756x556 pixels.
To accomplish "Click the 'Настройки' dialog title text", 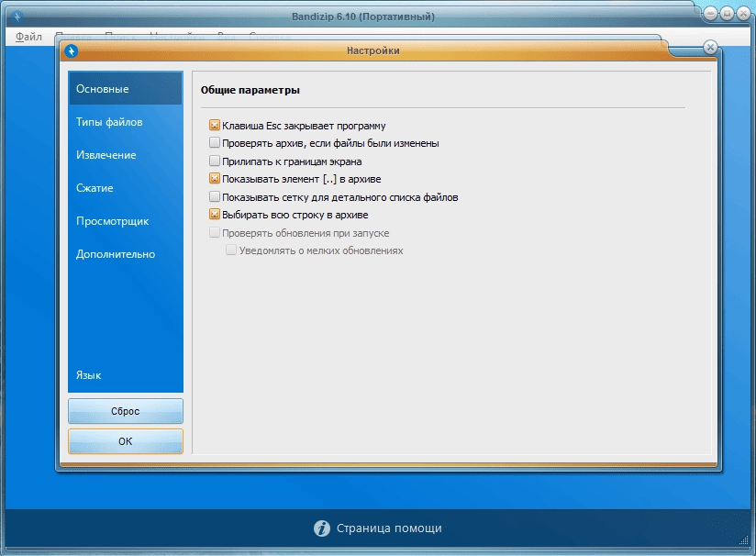I will point(373,50).
